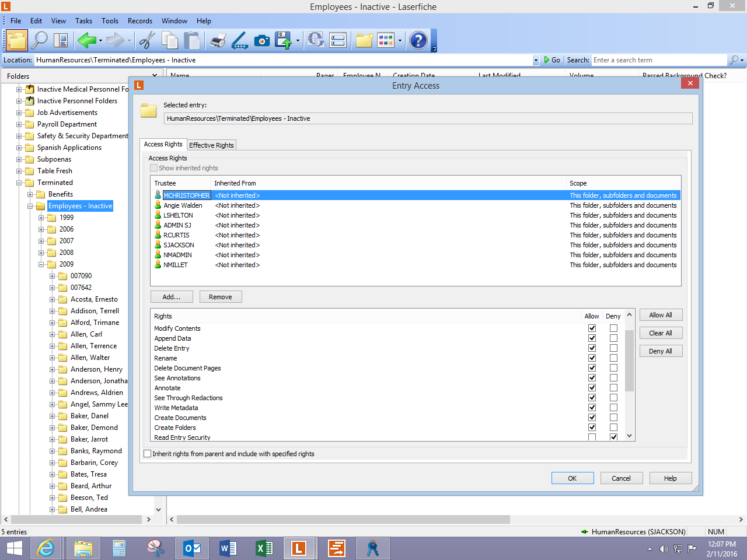Screen dimensions: 747x560
Task: Click the green Back arrow icon
Action: tap(86, 40)
